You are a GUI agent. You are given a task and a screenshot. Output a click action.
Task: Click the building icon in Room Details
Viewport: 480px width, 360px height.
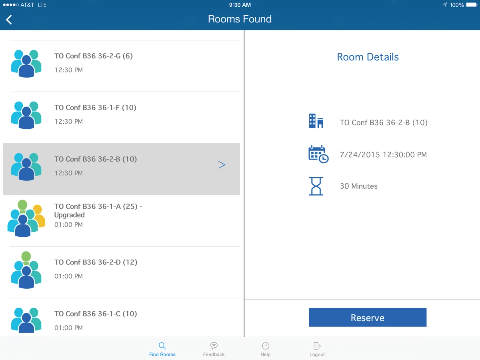(x=316, y=121)
